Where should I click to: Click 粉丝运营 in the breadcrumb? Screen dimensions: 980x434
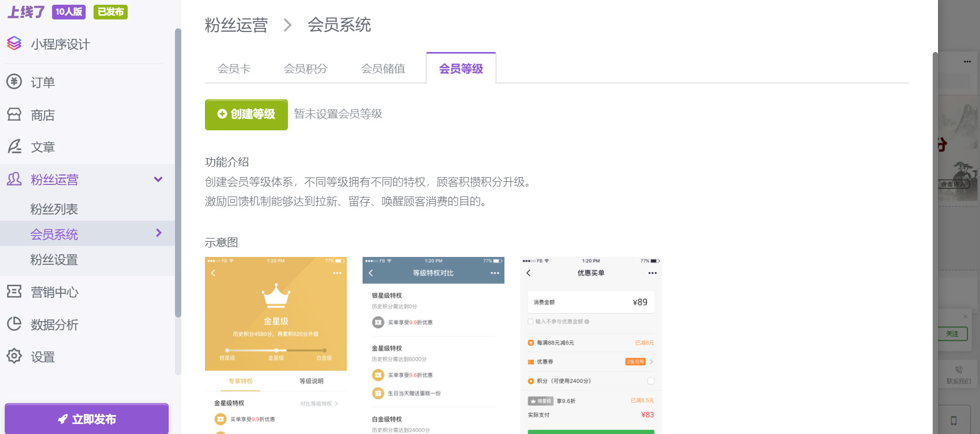point(236,25)
